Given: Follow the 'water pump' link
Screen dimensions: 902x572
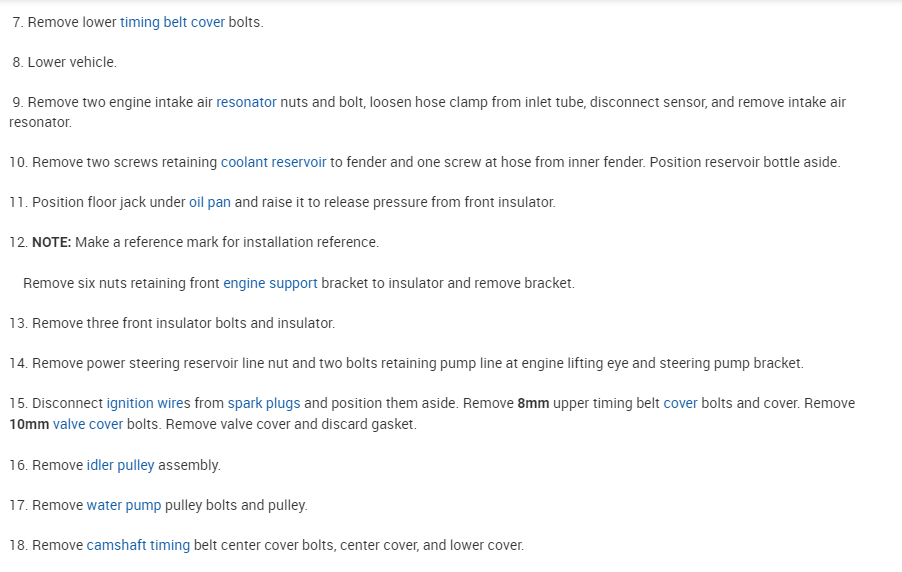Looking at the screenshot, I should pyautogui.click(x=124, y=505).
